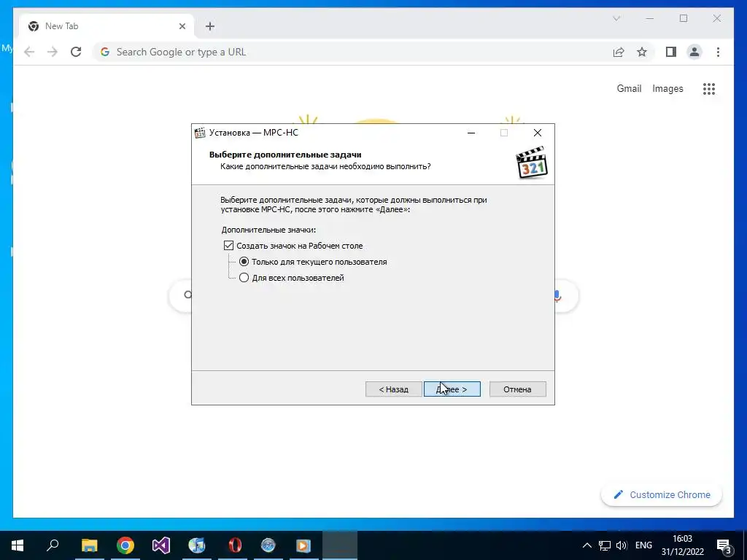Open the taskbar clock and calendar
747x560 pixels.
tap(682, 545)
